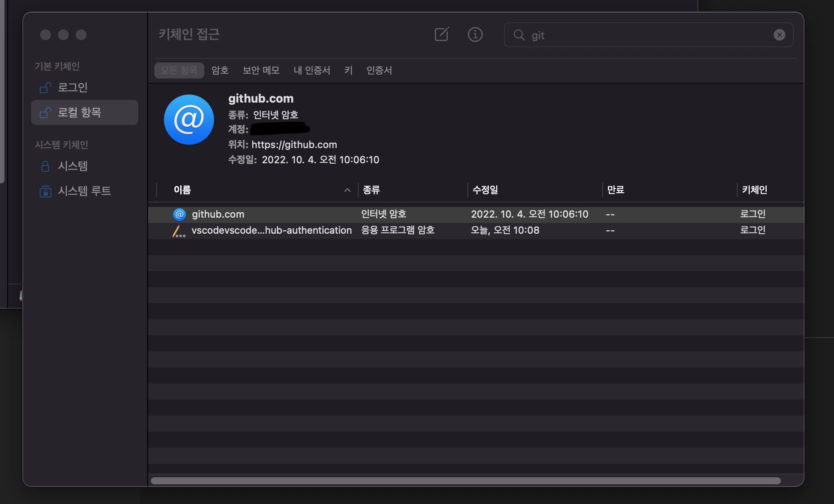
Task: Click 로그인 keychain cell in the vscode row
Action: pos(753,230)
